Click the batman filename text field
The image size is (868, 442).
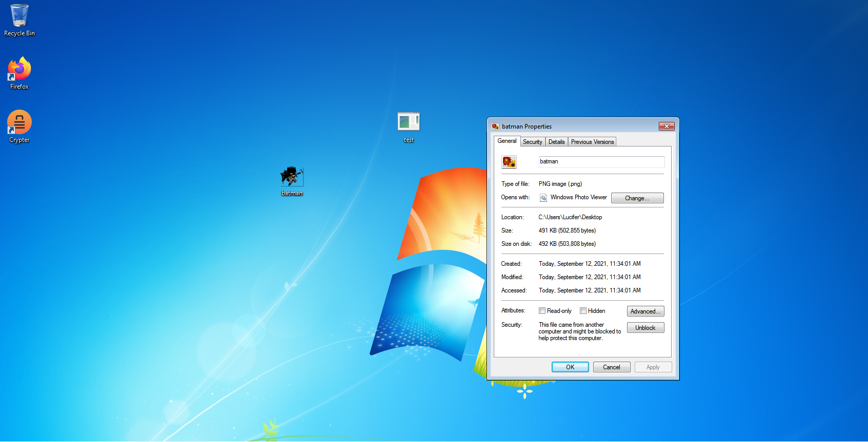point(601,162)
